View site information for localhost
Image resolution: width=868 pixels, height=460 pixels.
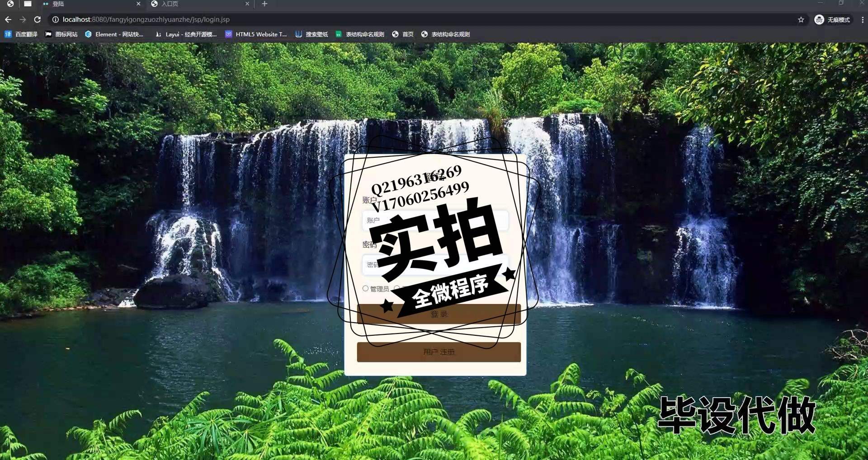(56, 19)
